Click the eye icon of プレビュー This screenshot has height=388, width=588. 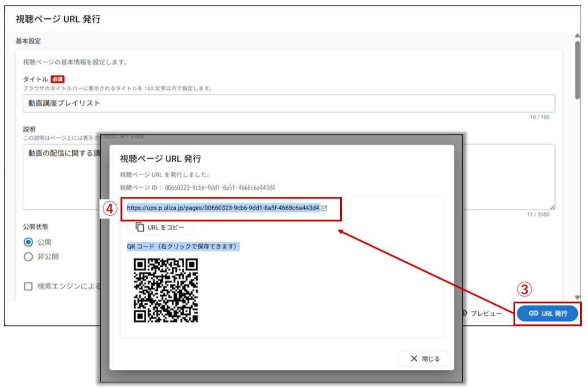(463, 313)
